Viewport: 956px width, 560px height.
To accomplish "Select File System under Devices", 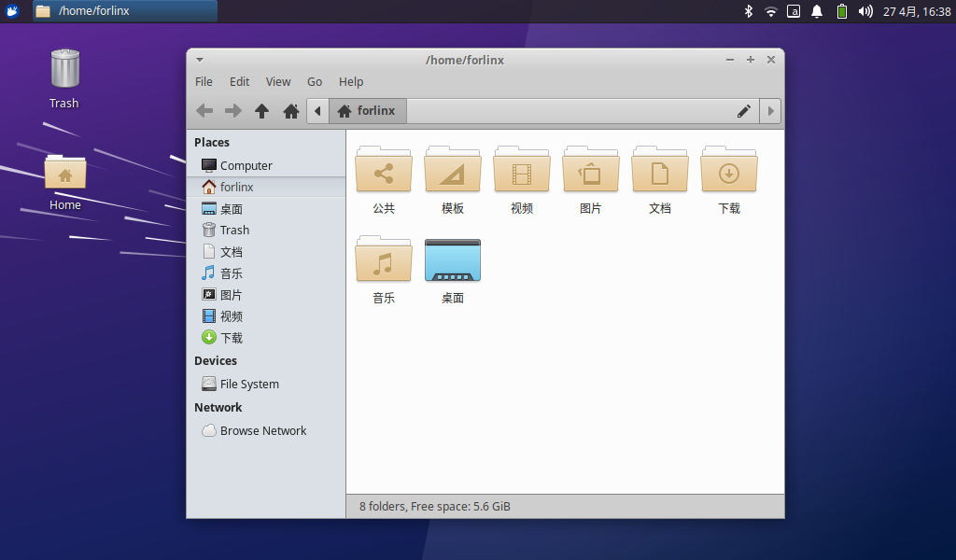I will click(x=248, y=384).
